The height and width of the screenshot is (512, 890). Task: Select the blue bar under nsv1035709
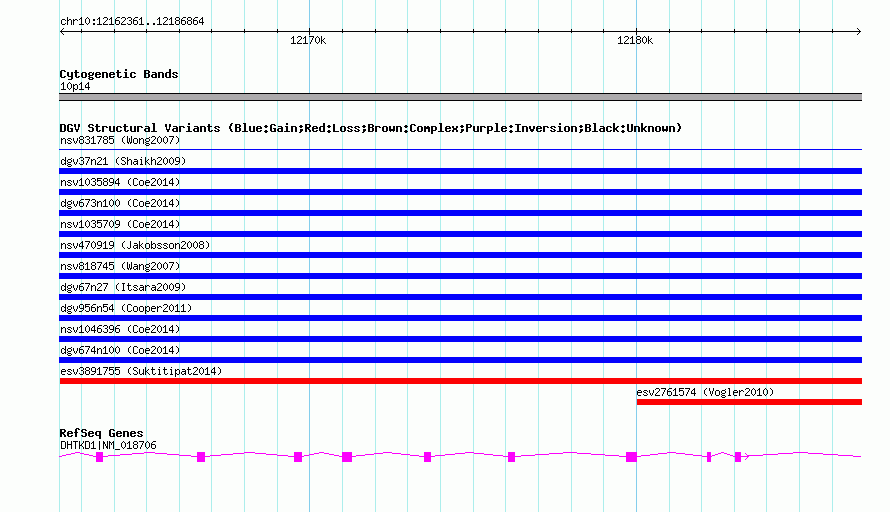click(460, 234)
